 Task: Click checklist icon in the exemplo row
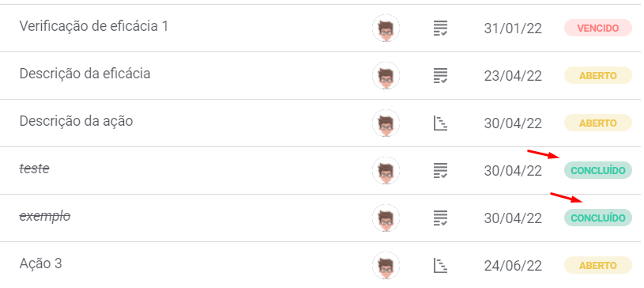(440, 218)
